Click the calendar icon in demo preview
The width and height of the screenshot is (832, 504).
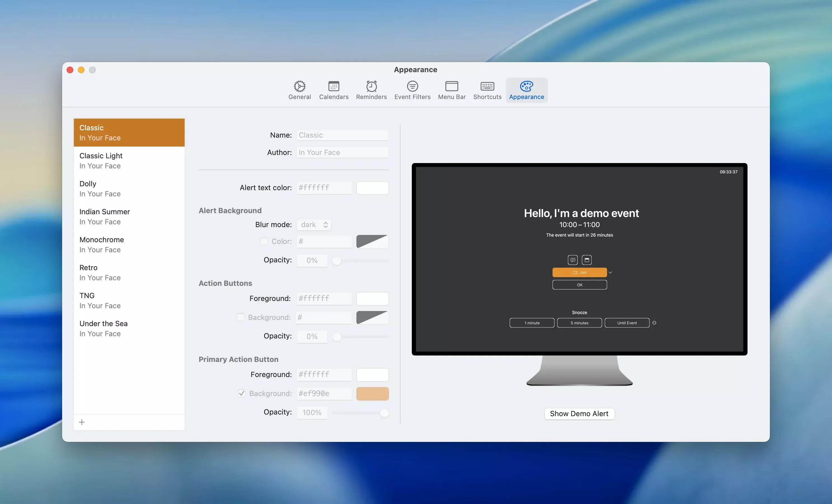(x=587, y=260)
